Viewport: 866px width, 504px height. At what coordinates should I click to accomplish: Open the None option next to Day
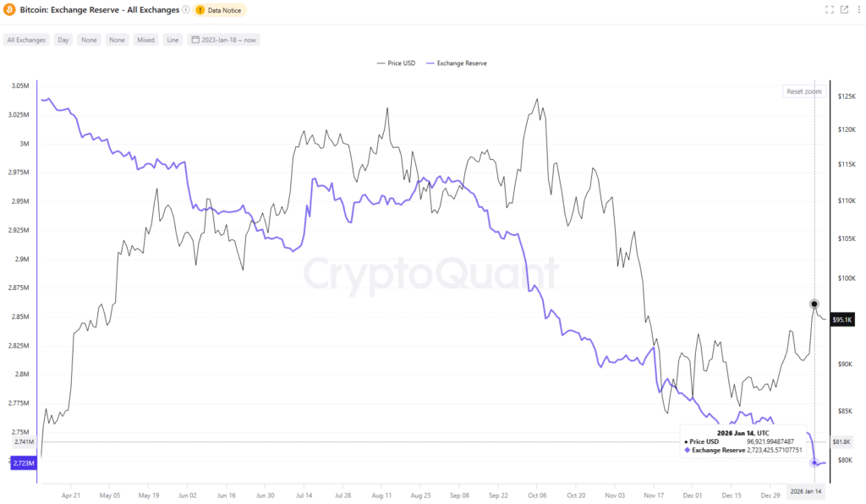point(90,40)
